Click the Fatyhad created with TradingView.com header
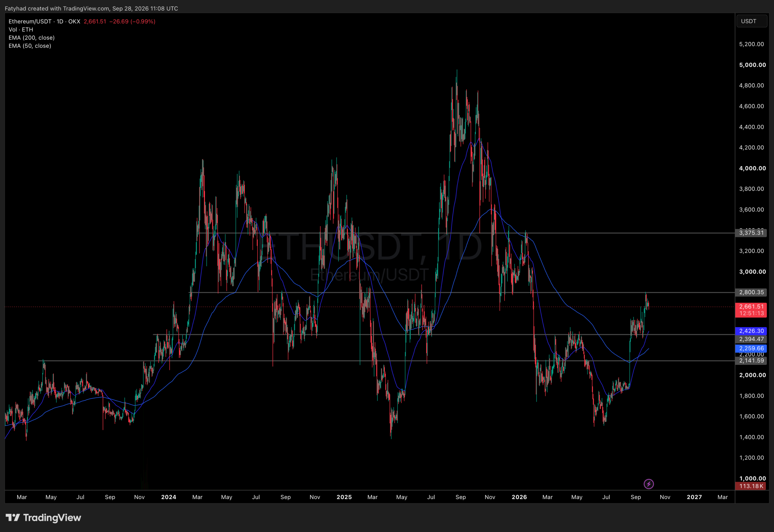774x532 pixels. [91, 8]
